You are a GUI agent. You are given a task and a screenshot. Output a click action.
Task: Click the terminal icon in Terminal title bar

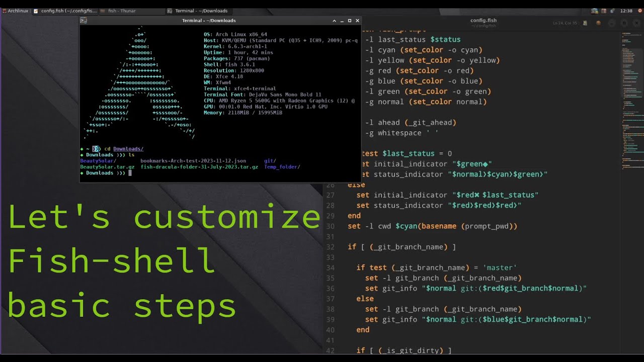[x=84, y=21]
